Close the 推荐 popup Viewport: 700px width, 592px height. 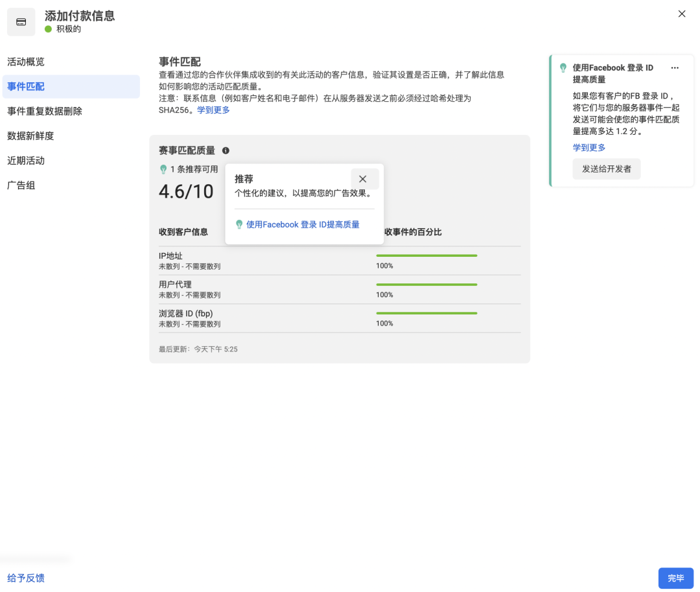point(364,178)
